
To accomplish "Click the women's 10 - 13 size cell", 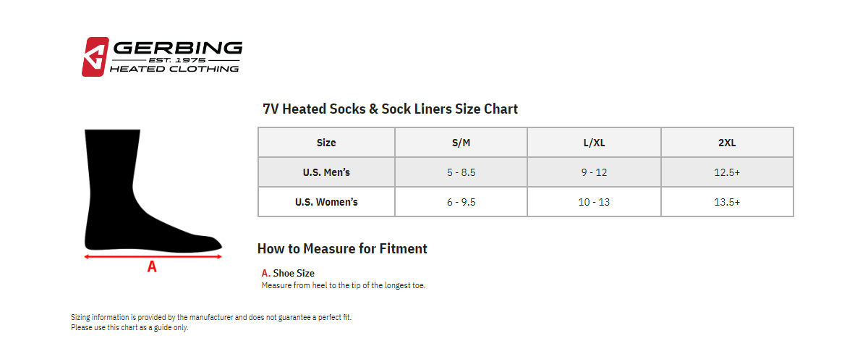I will click(594, 202).
